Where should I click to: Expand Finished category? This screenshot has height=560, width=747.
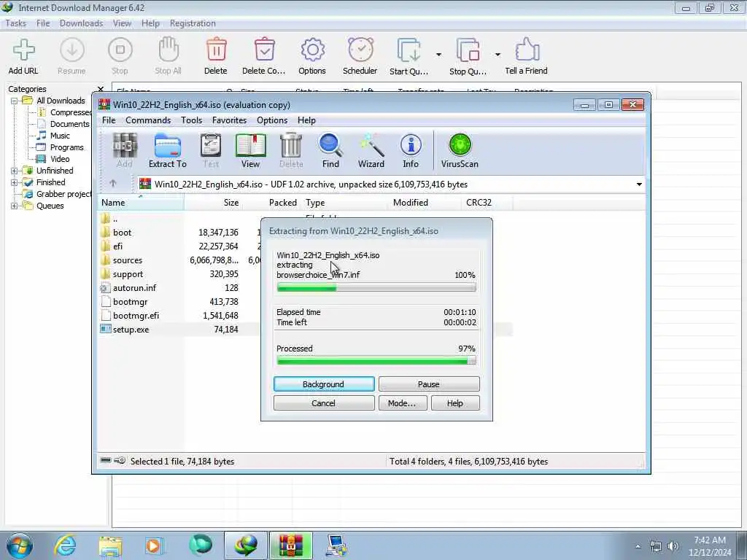pyautogui.click(x=15, y=182)
